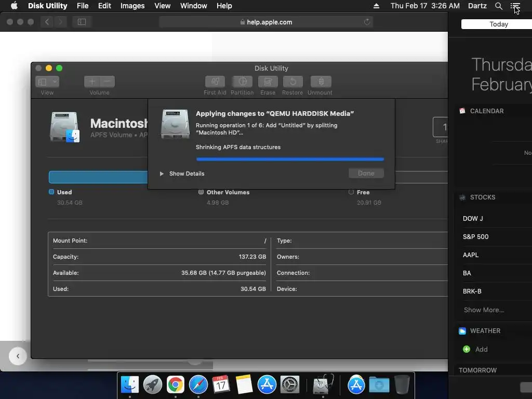Click Show More in Stocks widget
This screenshot has width=532, height=399.
484,310
